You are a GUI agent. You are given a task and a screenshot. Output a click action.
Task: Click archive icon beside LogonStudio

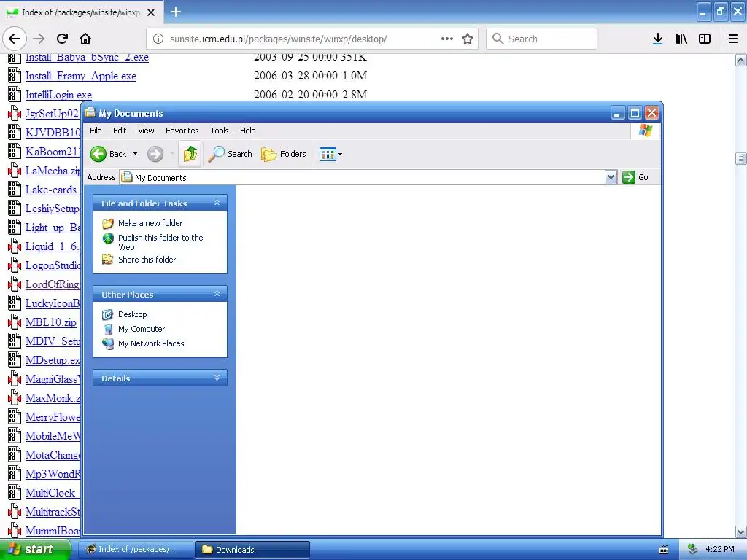pyautogui.click(x=15, y=265)
